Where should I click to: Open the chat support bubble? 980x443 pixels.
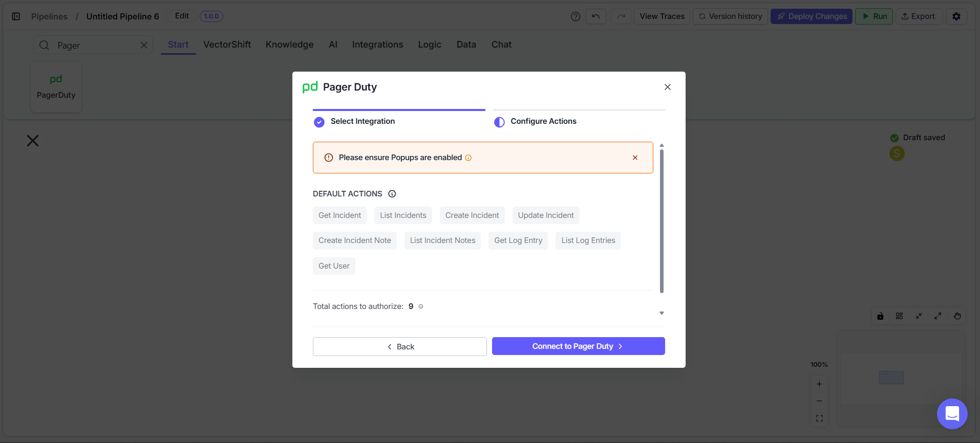952,414
